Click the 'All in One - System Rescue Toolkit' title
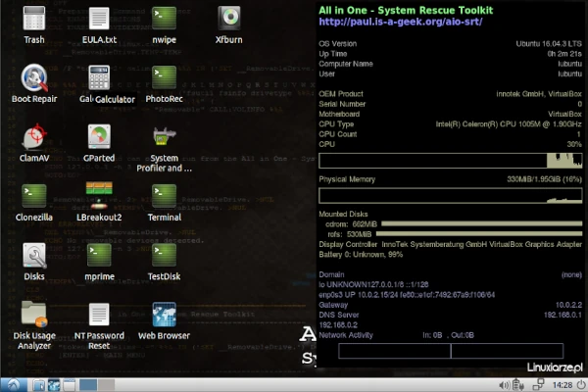Image resolution: width=588 pixels, height=392 pixels. 406,10
